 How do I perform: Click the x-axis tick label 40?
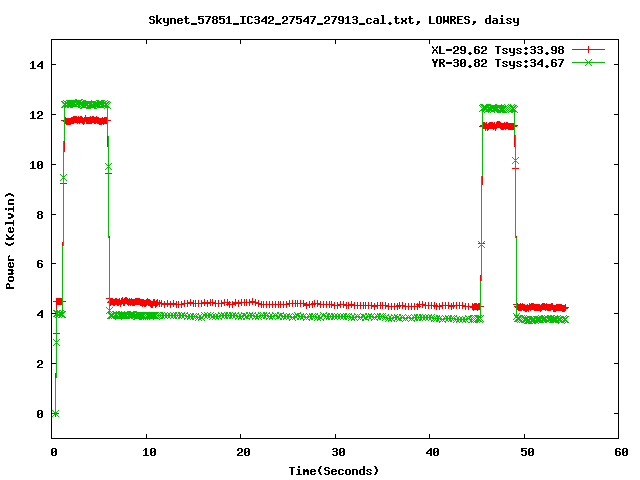(432, 452)
